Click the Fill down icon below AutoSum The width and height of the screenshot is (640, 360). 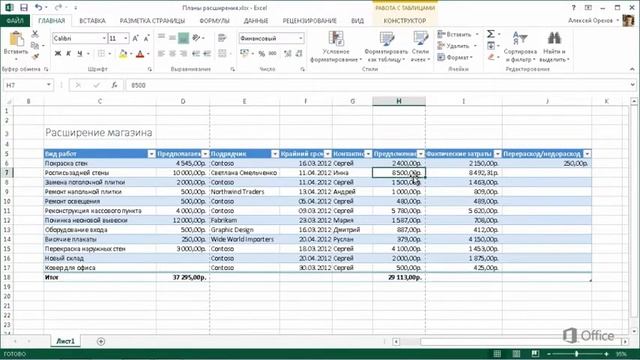491,46
